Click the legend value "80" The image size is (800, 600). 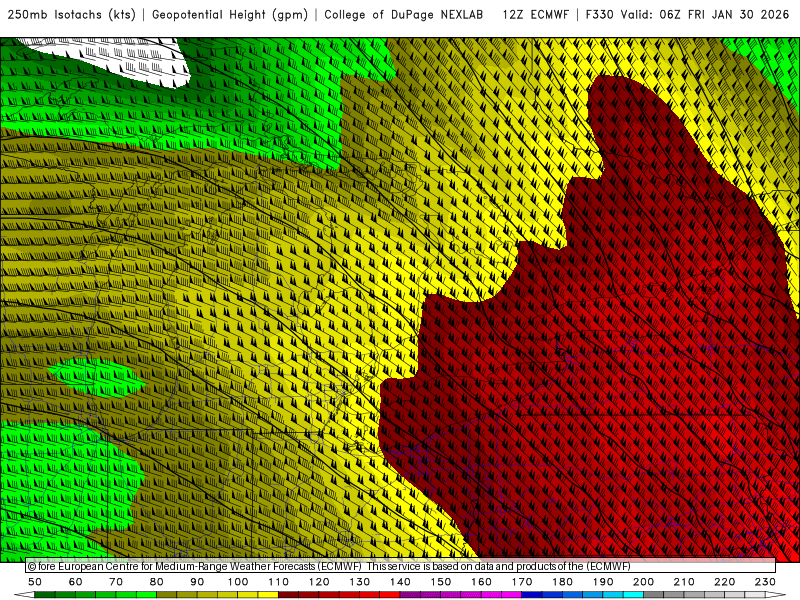point(157,582)
